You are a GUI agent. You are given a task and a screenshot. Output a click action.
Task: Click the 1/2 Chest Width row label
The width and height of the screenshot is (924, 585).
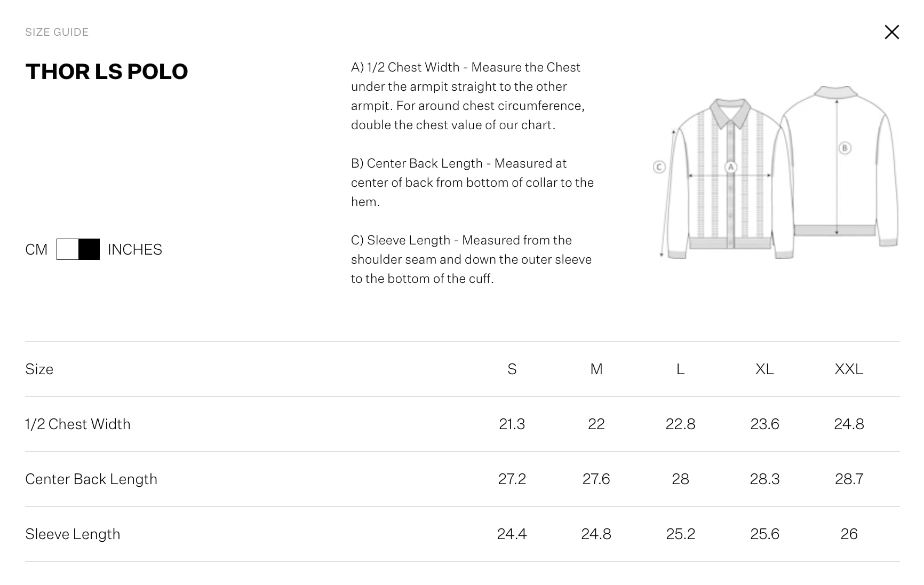click(x=78, y=424)
